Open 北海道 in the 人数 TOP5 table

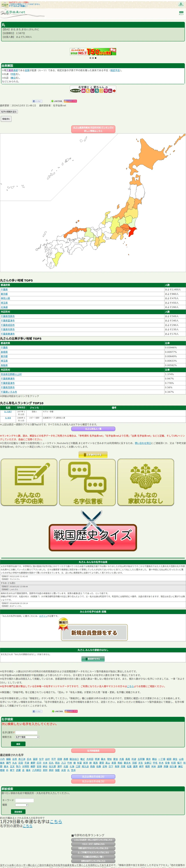point(4,307)
